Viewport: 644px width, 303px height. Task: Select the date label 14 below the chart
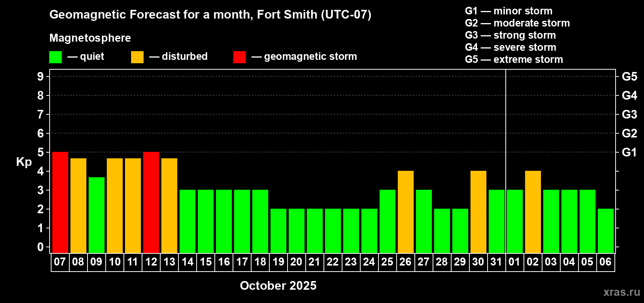188,262
